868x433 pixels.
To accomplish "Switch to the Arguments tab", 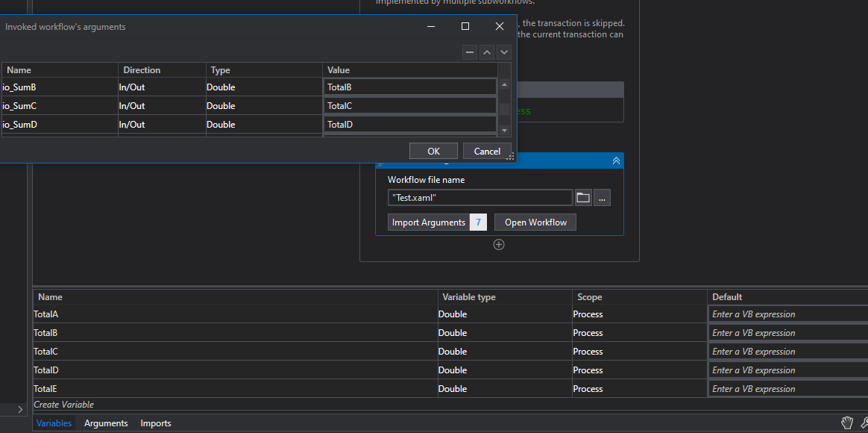I will (x=106, y=423).
